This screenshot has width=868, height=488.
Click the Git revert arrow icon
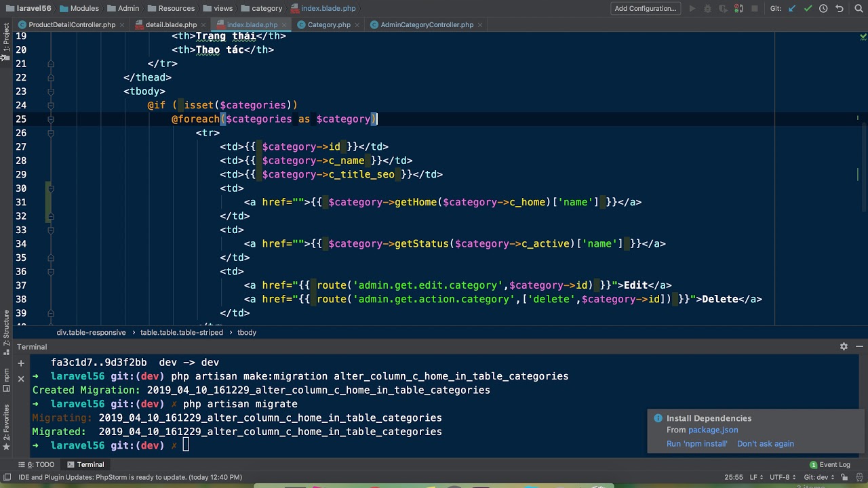(x=840, y=9)
